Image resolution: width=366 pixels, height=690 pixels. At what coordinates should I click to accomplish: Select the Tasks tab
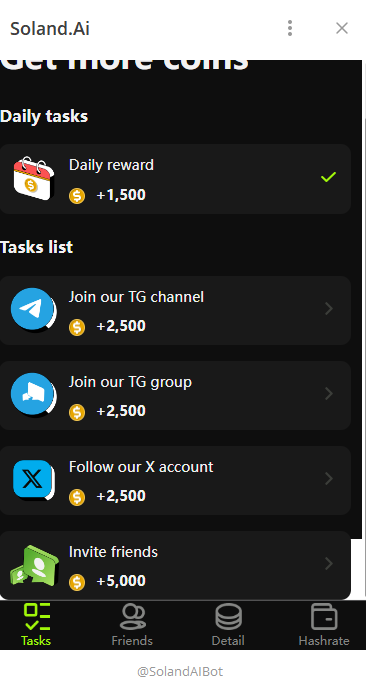[x=36, y=625]
